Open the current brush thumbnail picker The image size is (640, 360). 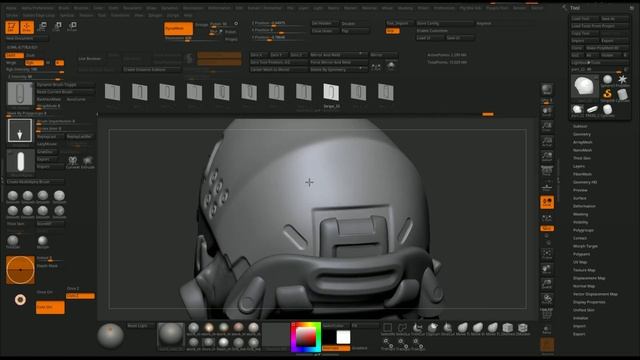[x=20, y=94]
